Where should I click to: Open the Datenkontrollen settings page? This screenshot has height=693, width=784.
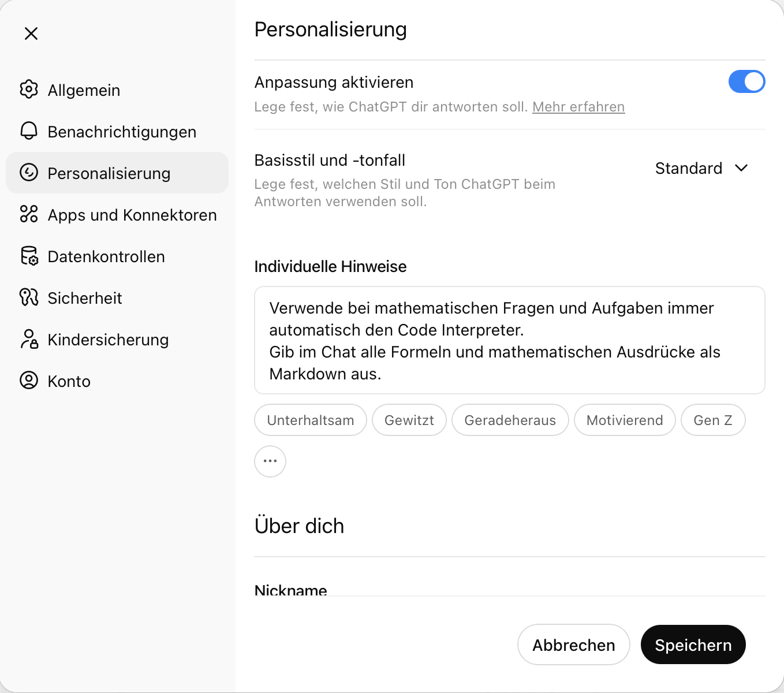tap(106, 256)
